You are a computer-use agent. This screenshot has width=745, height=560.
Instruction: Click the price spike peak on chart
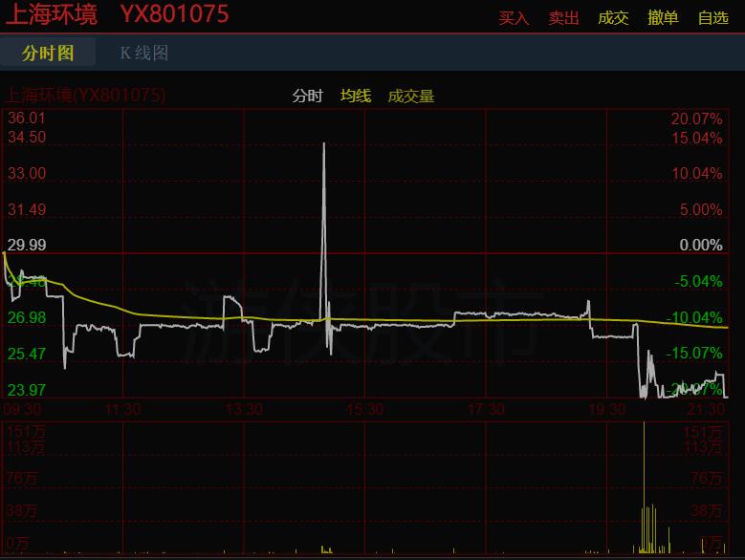tap(324, 143)
